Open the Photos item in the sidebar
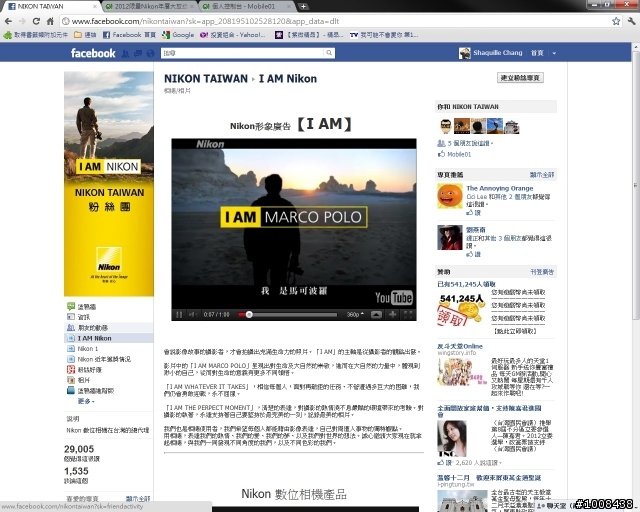This screenshot has width=640, height=512. (x=83, y=380)
